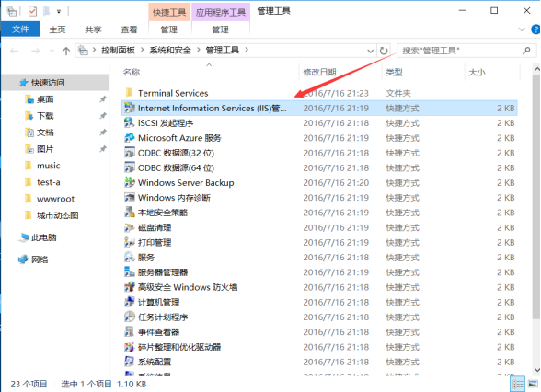Select the 高级安全 Windows 防火墙 icon
This screenshot has width=541, height=392.
[130, 287]
